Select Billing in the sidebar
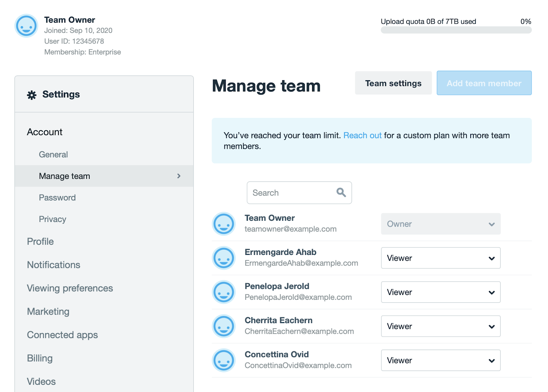548x392 pixels. 40,358
